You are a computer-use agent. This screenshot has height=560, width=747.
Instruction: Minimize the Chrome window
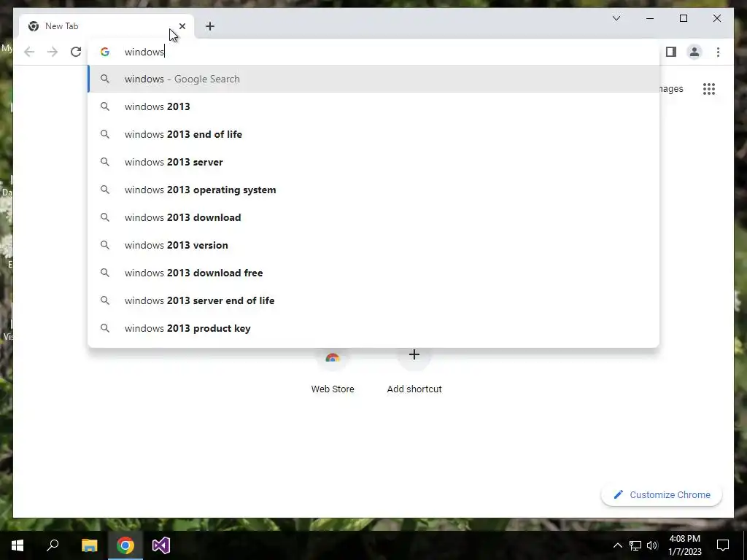tap(650, 18)
